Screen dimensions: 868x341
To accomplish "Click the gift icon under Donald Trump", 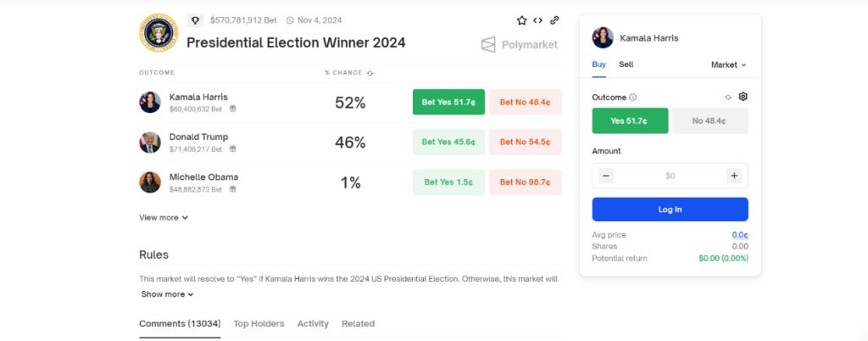I will [233, 148].
